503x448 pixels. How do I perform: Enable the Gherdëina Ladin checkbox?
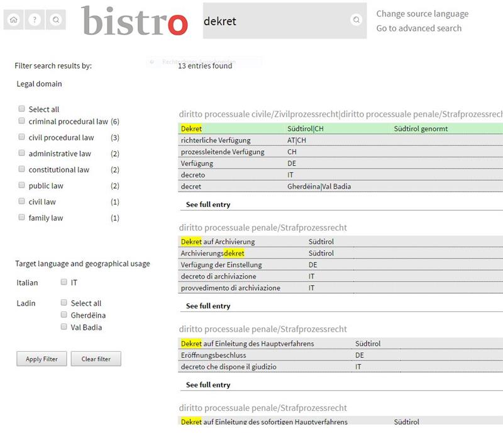tap(64, 315)
